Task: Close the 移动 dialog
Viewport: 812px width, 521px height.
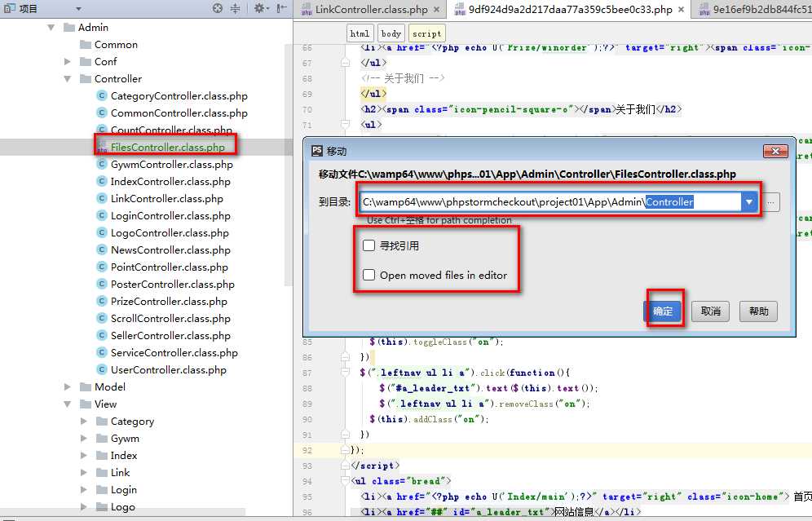Action: coord(776,151)
